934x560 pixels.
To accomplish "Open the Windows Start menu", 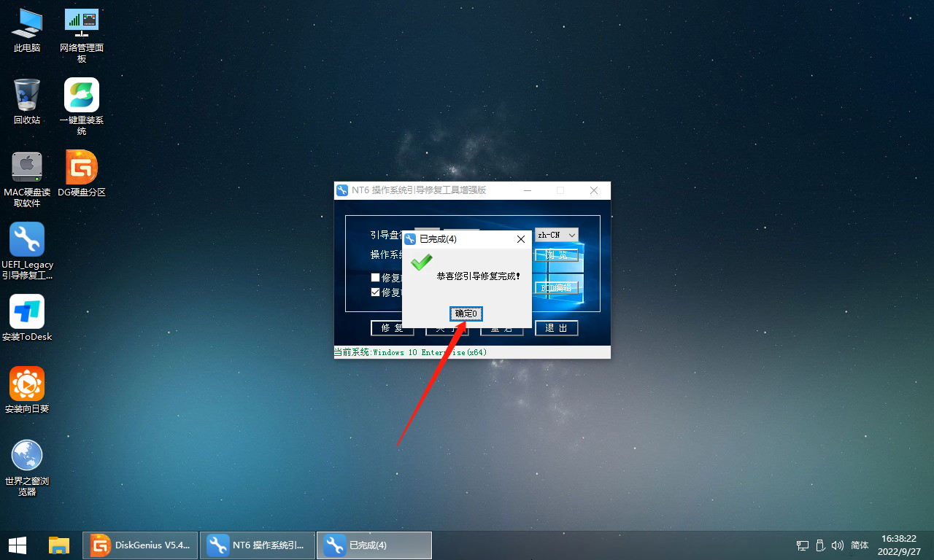I will (18, 545).
